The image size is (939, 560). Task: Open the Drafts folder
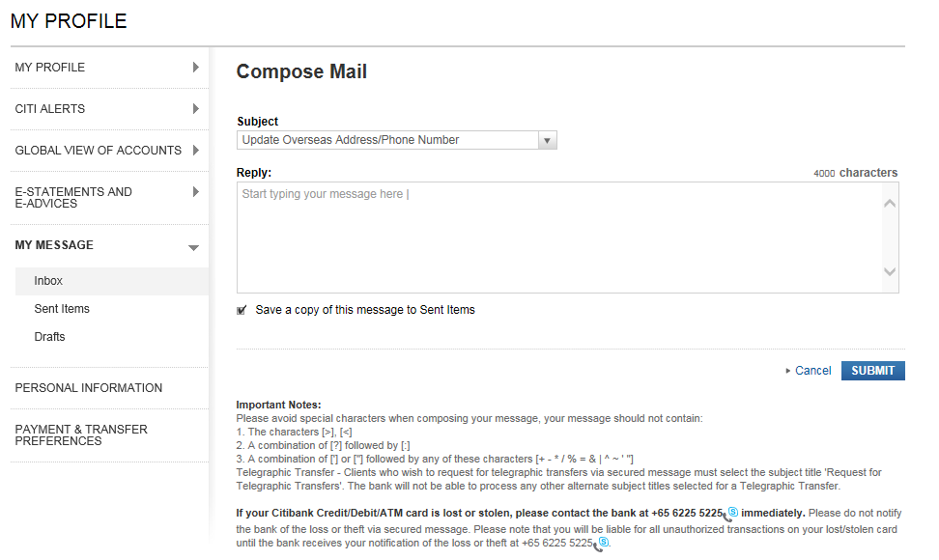point(50,337)
